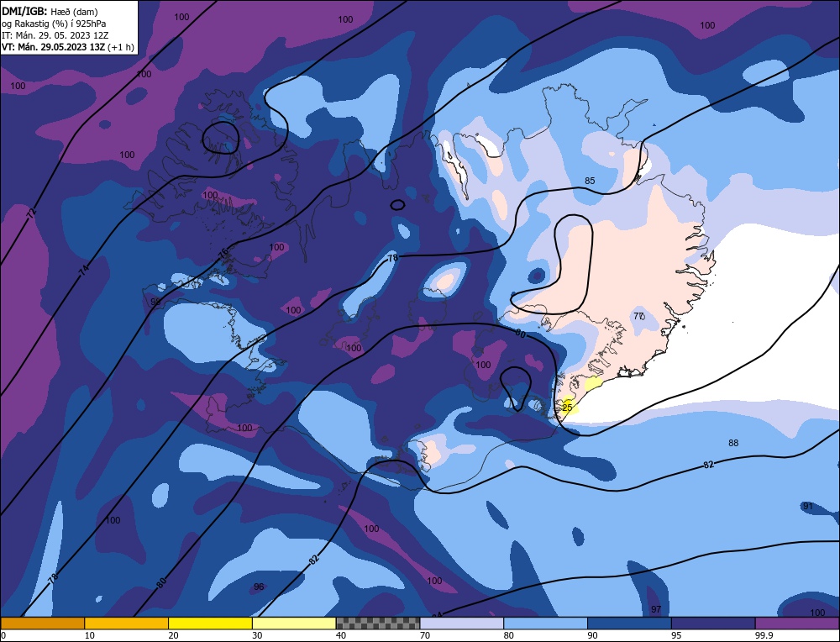Click the '25' value in the yellow patch
The width and height of the screenshot is (840, 642).
(567, 408)
